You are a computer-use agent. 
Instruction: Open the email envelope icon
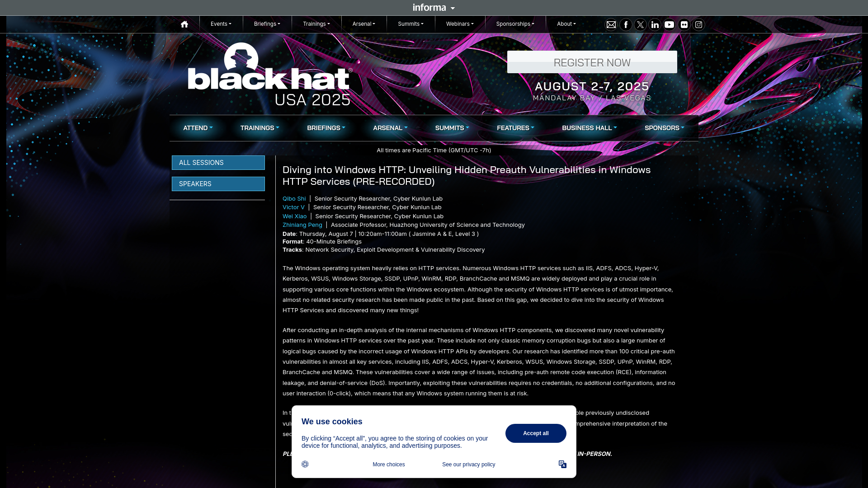611,25
